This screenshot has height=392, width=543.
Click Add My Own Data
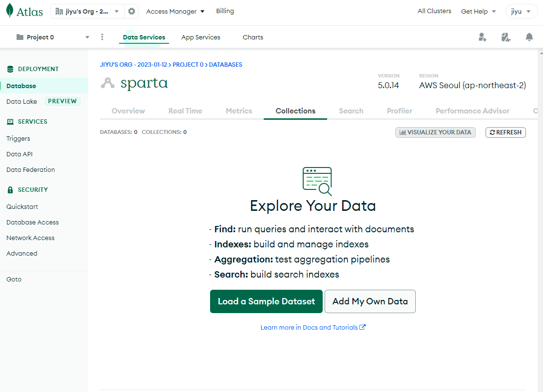pyautogui.click(x=370, y=301)
